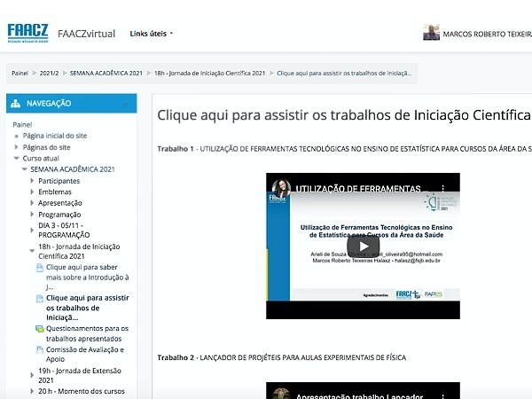Play the Trabalho 1 video

click(363, 246)
